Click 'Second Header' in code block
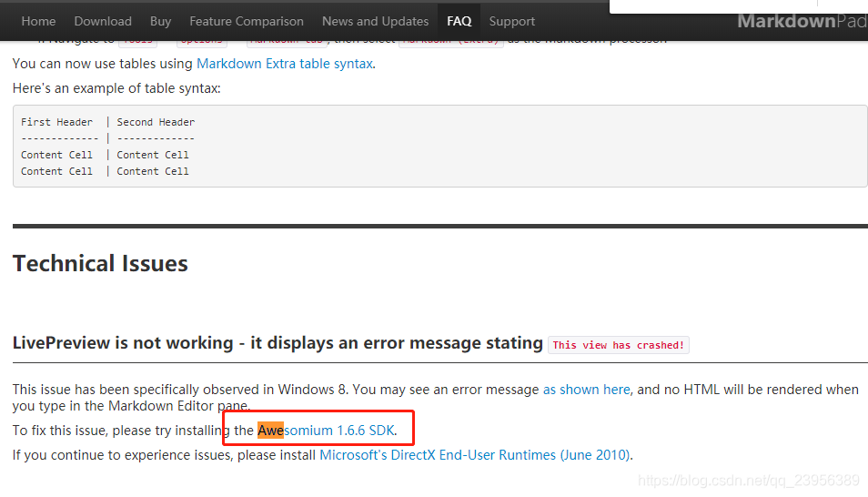The width and height of the screenshot is (868, 497). pyautogui.click(x=156, y=122)
